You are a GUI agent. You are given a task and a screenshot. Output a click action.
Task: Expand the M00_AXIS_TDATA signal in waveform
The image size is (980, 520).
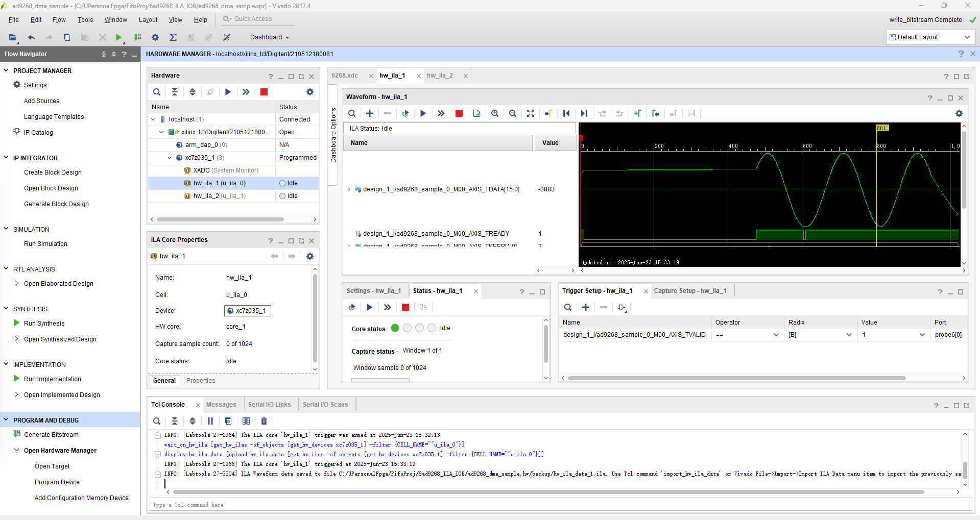coord(349,189)
